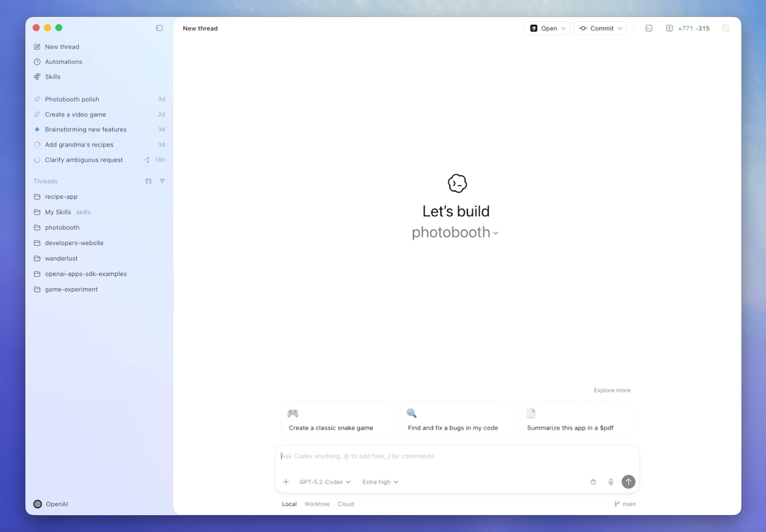Click the lock icon in the composer
Screen dimensions: 766x532
[593, 482]
